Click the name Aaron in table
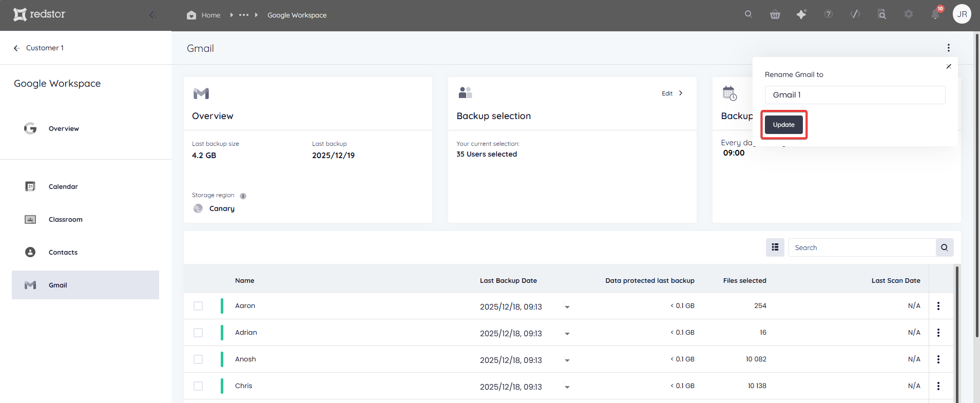 (x=245, y=305)
